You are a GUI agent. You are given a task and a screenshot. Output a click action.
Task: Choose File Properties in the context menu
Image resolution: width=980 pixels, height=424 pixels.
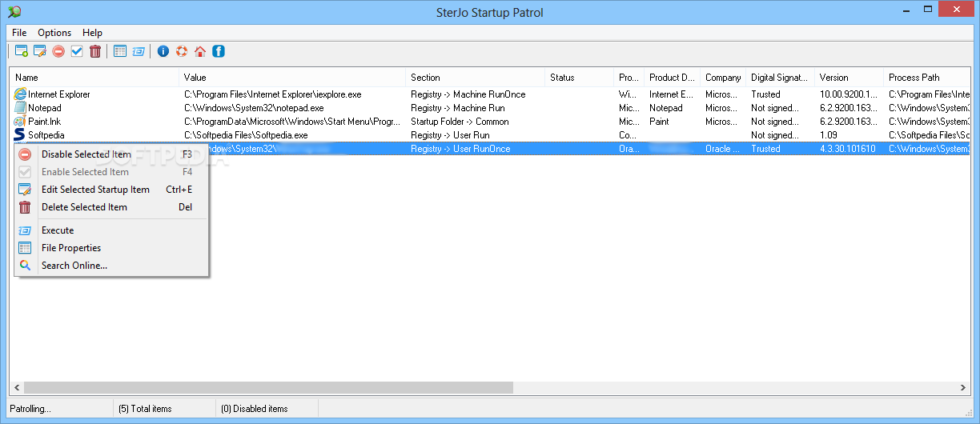(x=112, y=248)
